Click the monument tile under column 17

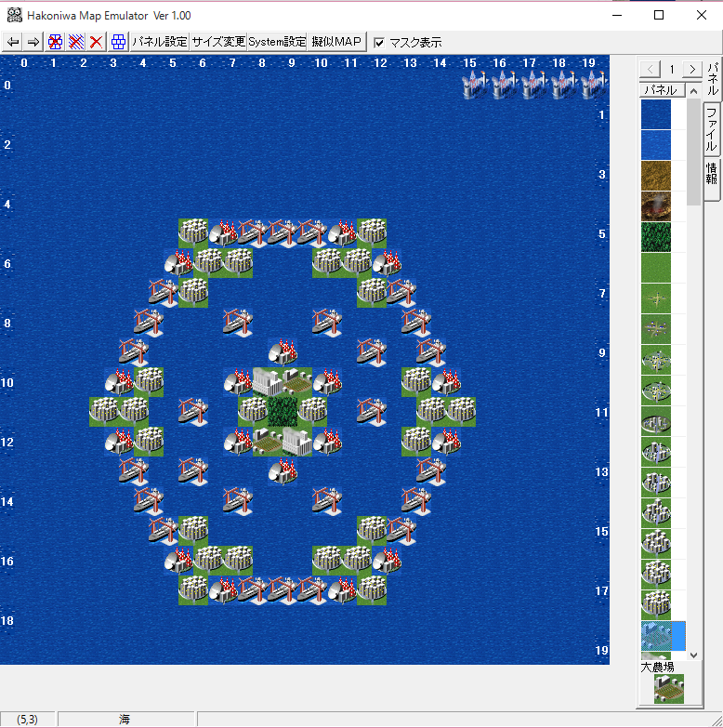535,85
